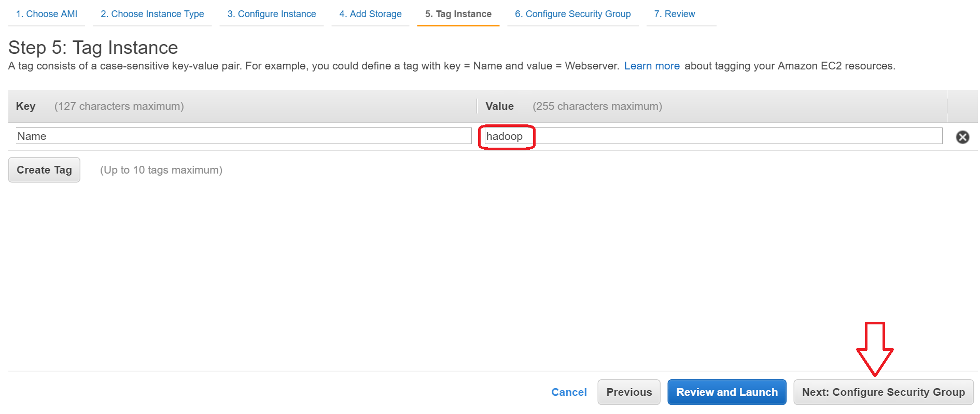The height and width of the screenshot is (414, 980).
Task: Cancel the instance launch wizard
Action: pyautogui.click(x=569, y=392)
